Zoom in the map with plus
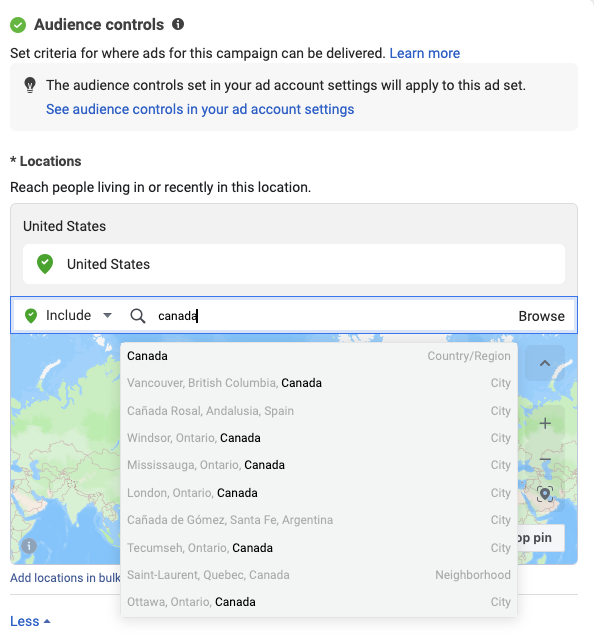 (545, 423)
